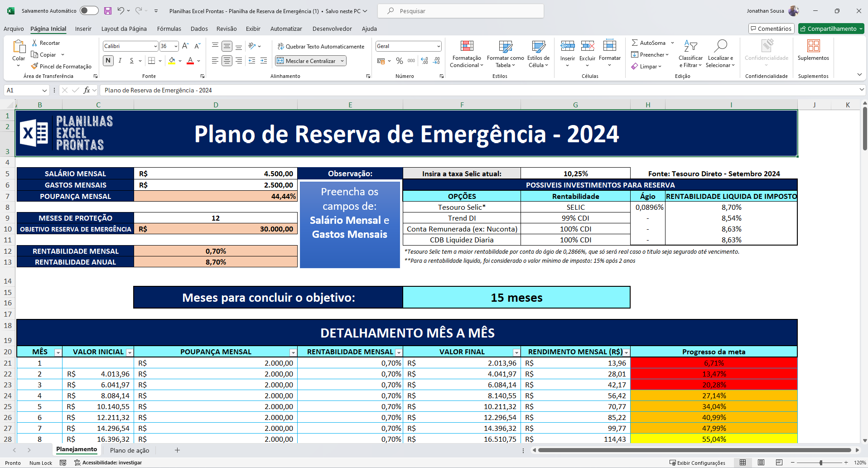Toggle underline formatting in Fonte group
Image resolution: width=868 pixels, height=468 pixels.
point(131,60)
